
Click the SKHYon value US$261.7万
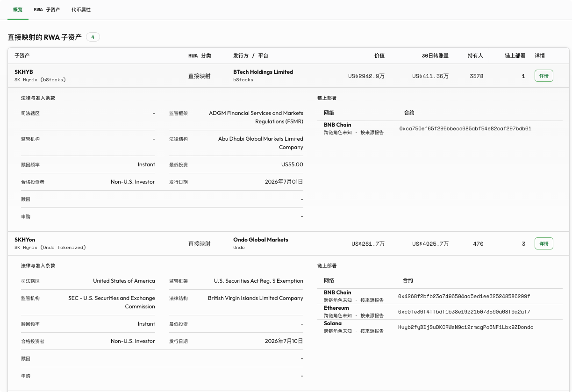[368, 244]
